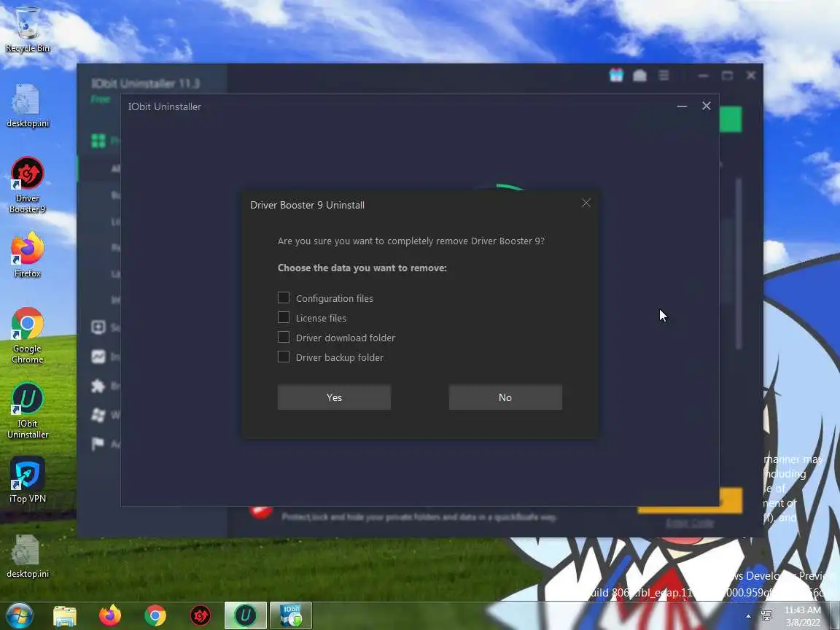Switch to the IObit installer taskbar button

(291, 615)
